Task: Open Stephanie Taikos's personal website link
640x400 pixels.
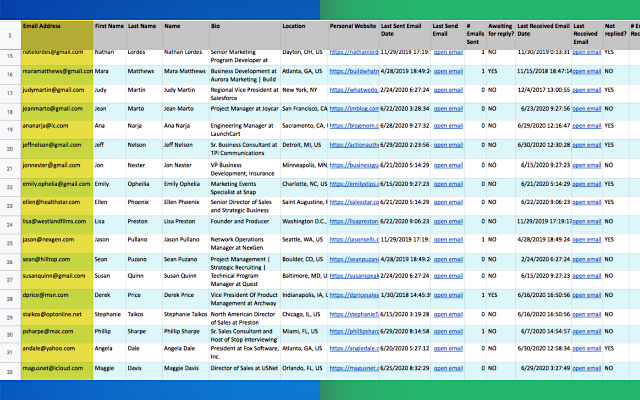Action: (353, 315)
